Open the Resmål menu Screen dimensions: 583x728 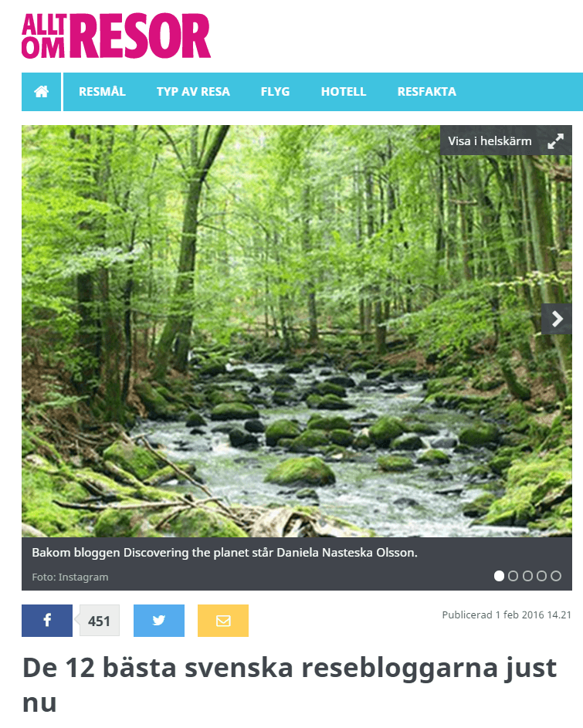(x=102, y=92)
